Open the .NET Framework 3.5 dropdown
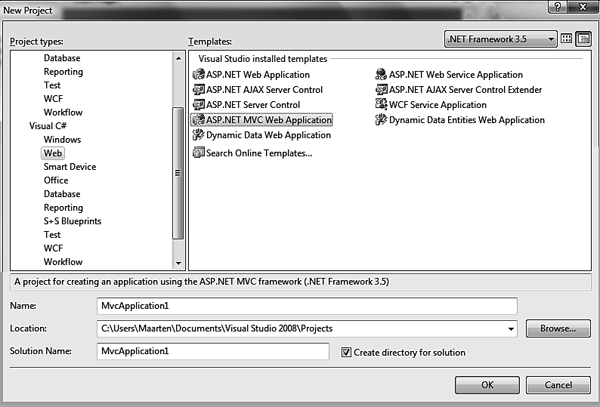This screenshot has width=600, height=407. pos(501,39)
